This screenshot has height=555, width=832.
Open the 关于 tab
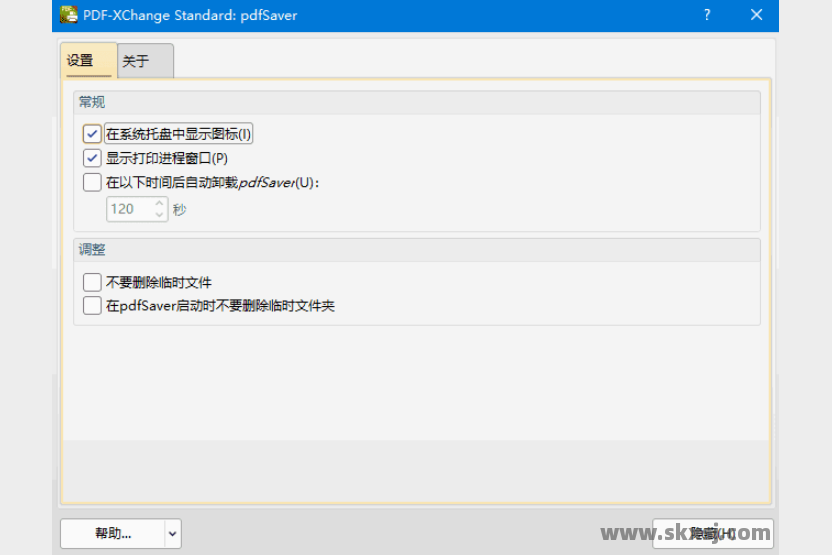tap(145, 61)
